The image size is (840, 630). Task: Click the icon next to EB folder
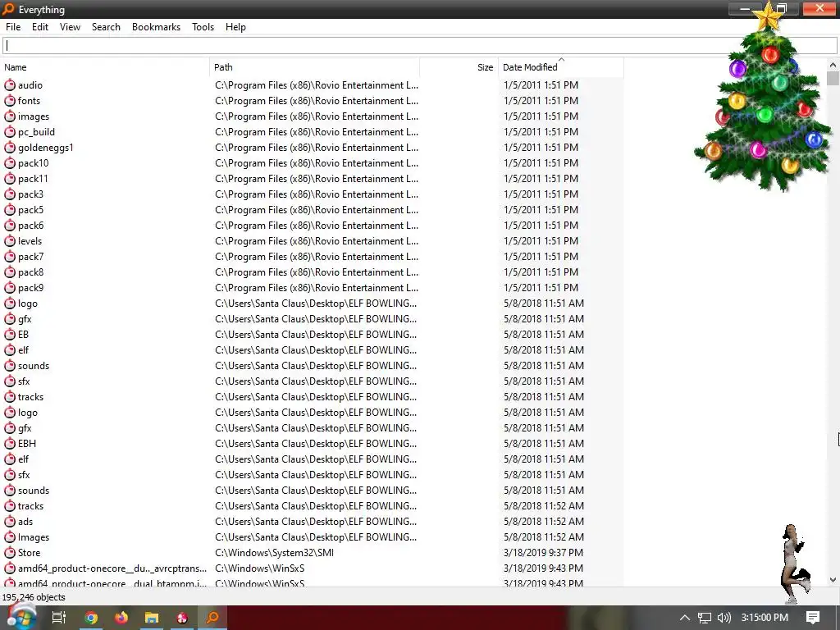10,334
